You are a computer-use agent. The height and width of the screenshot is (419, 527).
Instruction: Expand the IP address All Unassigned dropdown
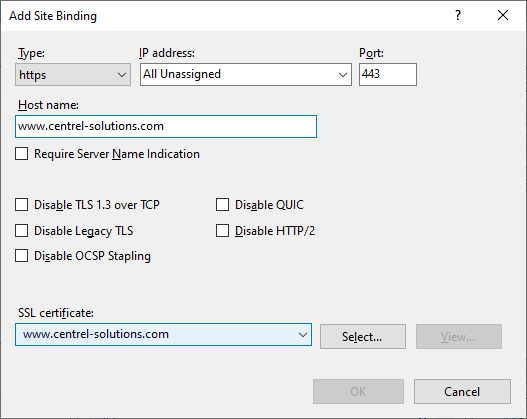[x=246, y=75]
